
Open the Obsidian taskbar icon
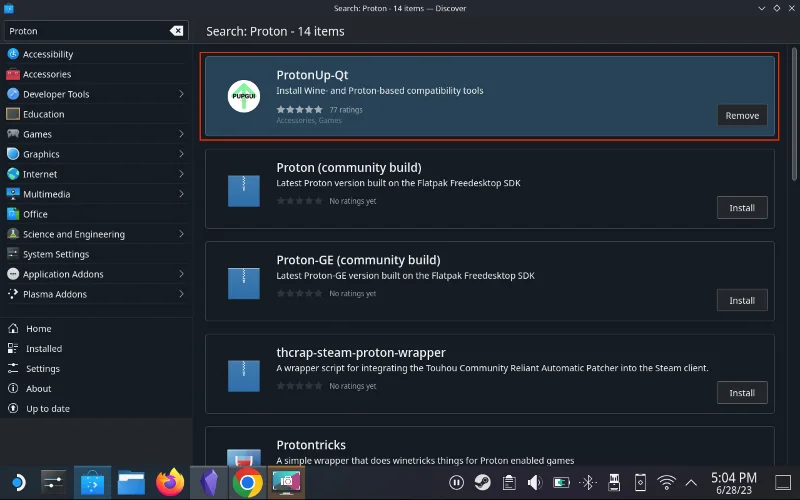click(x=209, y=482)
